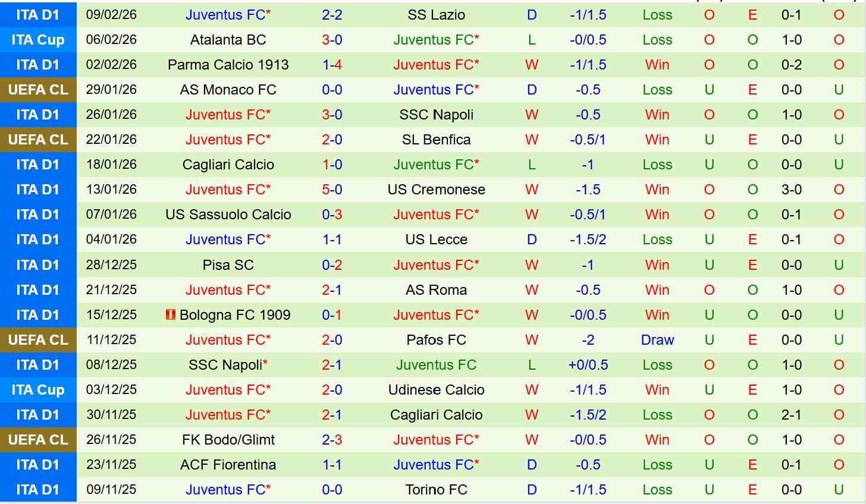This screenshot has height=504, width=866.
Task: Click the US Lecce team name
Action: (436, 240)
